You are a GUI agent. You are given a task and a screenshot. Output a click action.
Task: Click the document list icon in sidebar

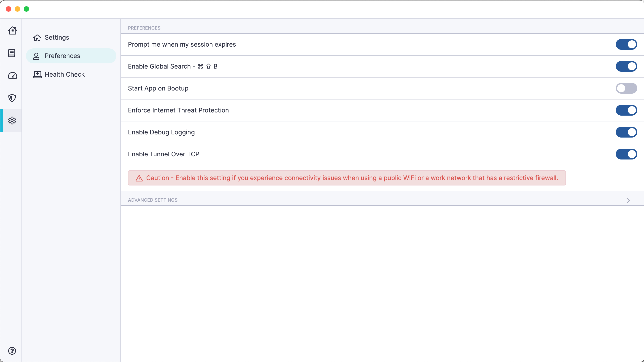12,53
